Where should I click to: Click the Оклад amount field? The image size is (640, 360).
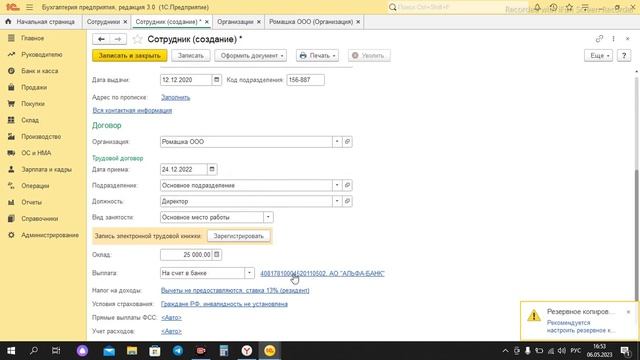186,255
